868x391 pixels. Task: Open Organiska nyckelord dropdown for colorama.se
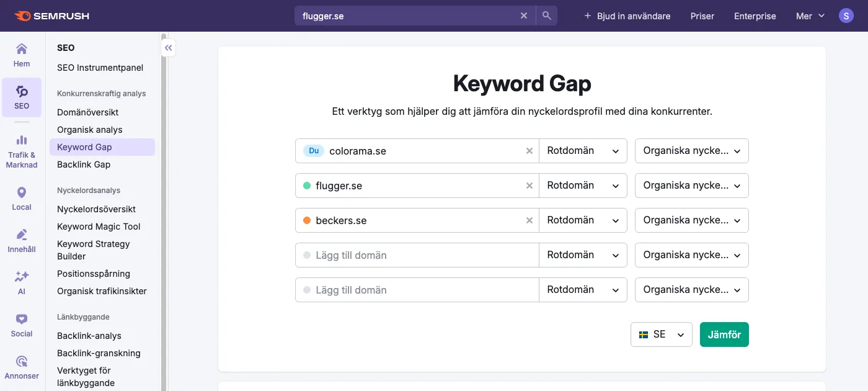(692, 151)
